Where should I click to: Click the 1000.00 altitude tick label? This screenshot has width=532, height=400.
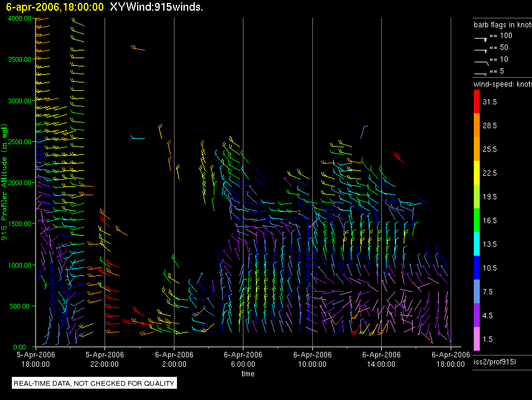pyautogui.click(x=20, y=265)
